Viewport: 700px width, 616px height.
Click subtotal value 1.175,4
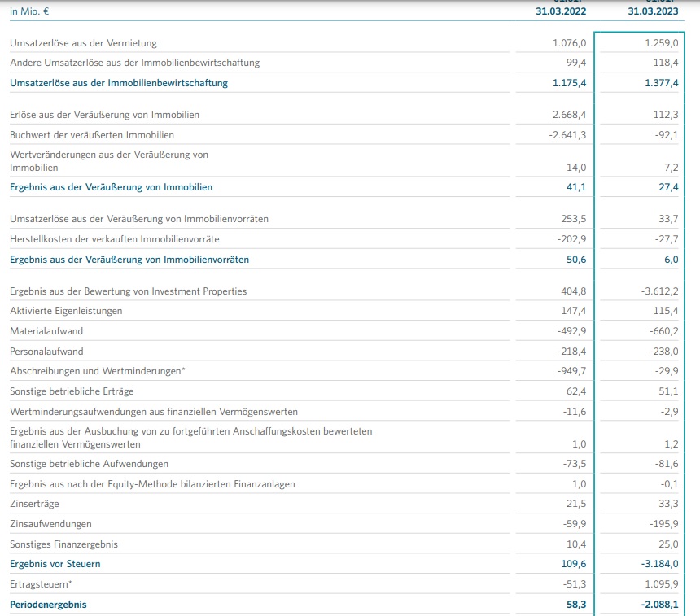569,83
